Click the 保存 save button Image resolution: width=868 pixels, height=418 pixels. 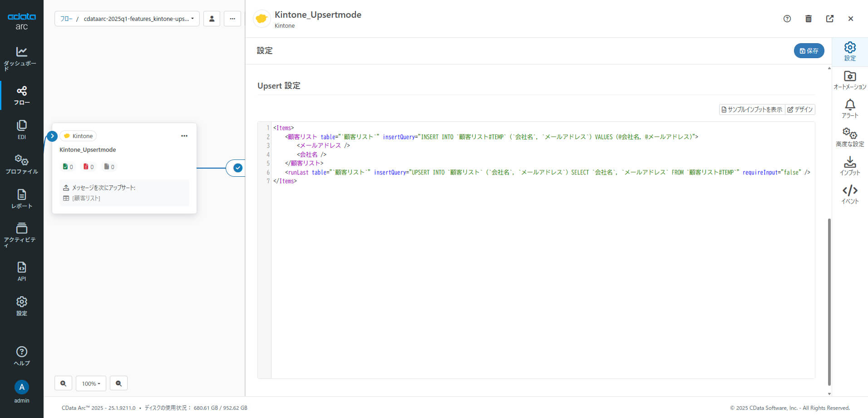[x=809, y=51]
